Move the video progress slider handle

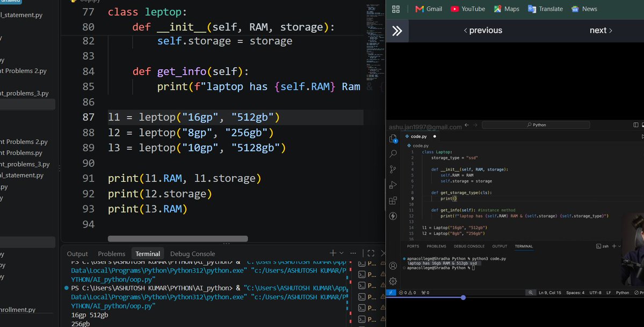click(464, 297)
